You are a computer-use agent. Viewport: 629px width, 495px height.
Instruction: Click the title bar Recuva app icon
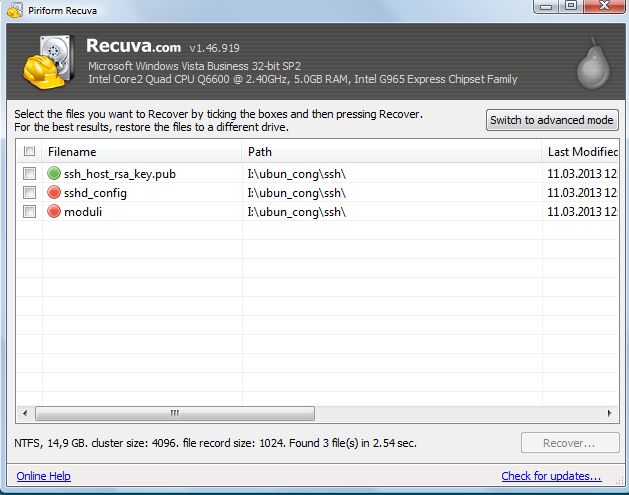point(15,10)
